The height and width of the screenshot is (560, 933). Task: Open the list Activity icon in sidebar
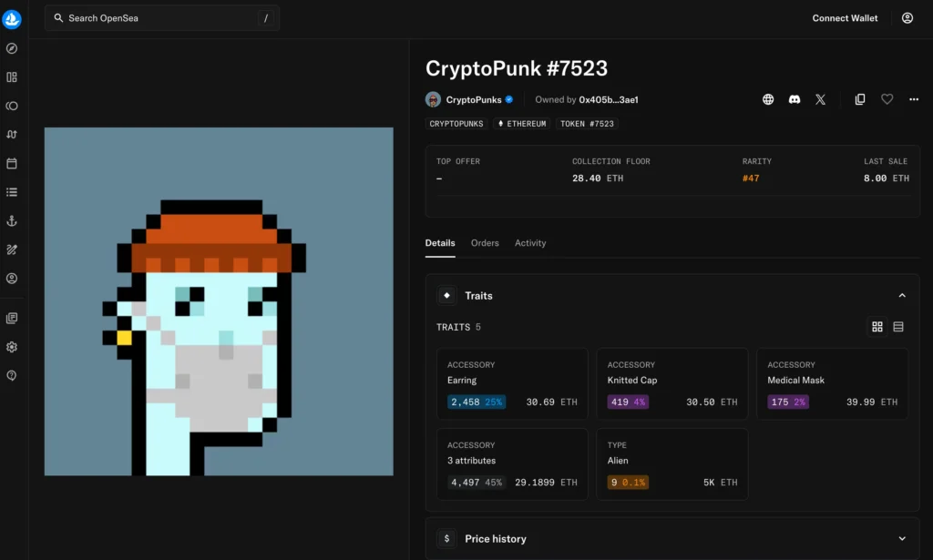[x=11, y=192]
